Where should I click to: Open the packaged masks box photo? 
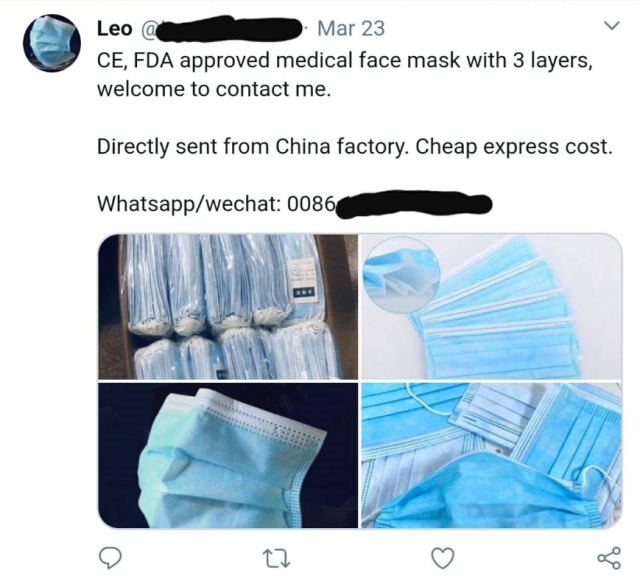pyautogui.click(x=228, y=307)
